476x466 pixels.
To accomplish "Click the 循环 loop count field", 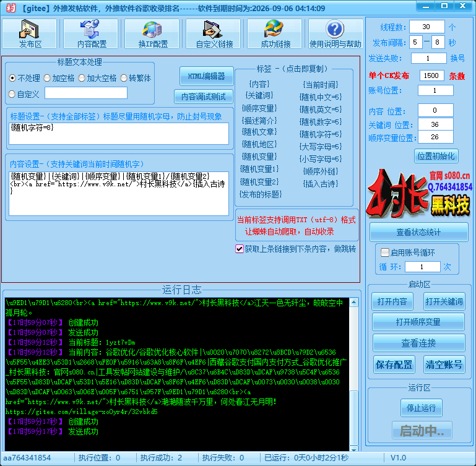I will pos(422,267).
